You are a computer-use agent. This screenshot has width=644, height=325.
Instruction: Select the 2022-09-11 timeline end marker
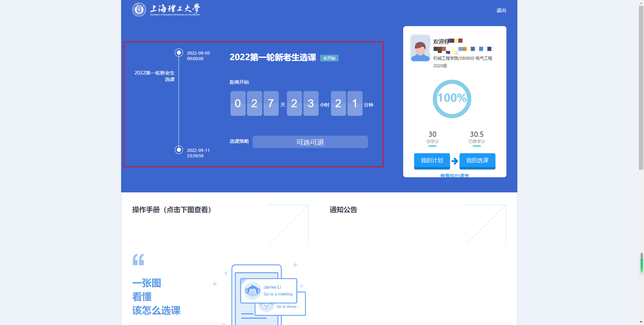179,150
